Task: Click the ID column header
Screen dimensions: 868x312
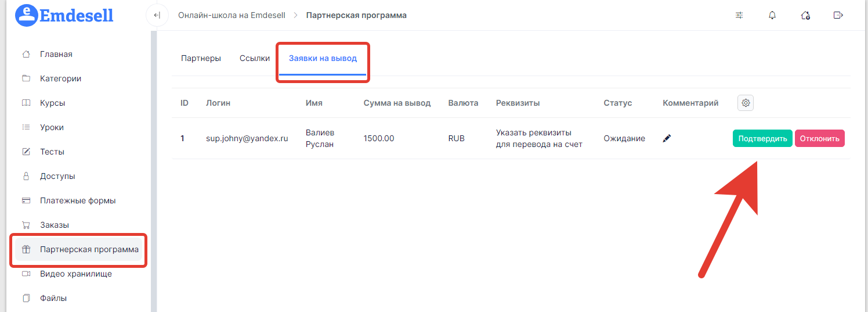Action: (x=185, y=103)
